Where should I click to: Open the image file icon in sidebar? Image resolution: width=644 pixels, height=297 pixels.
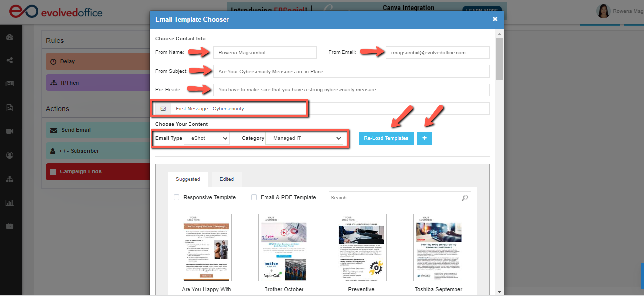coord(9,108)
